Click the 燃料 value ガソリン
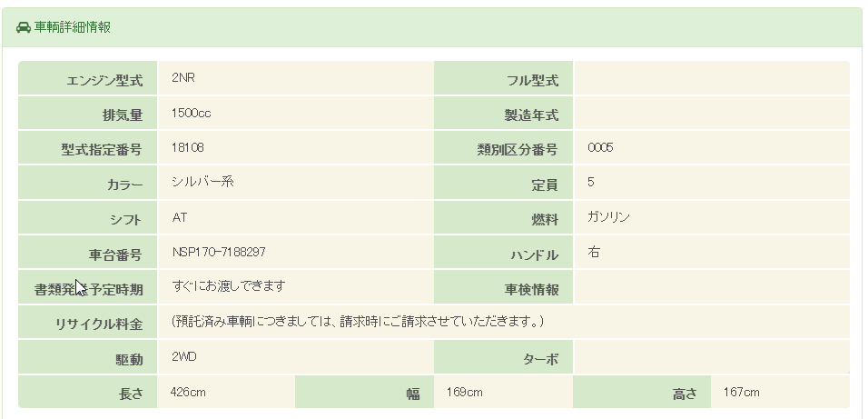Screen dimensions: 868x419 click(x=608, y=217)
